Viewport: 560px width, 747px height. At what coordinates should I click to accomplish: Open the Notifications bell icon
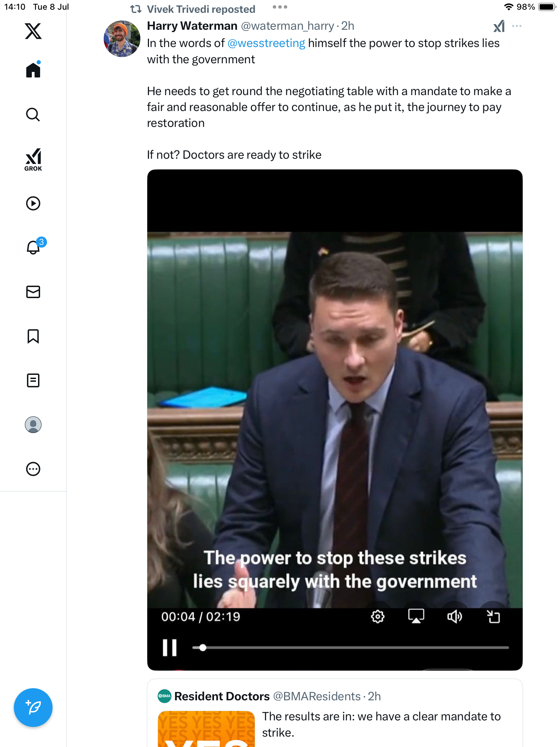(x=34, y=247)
